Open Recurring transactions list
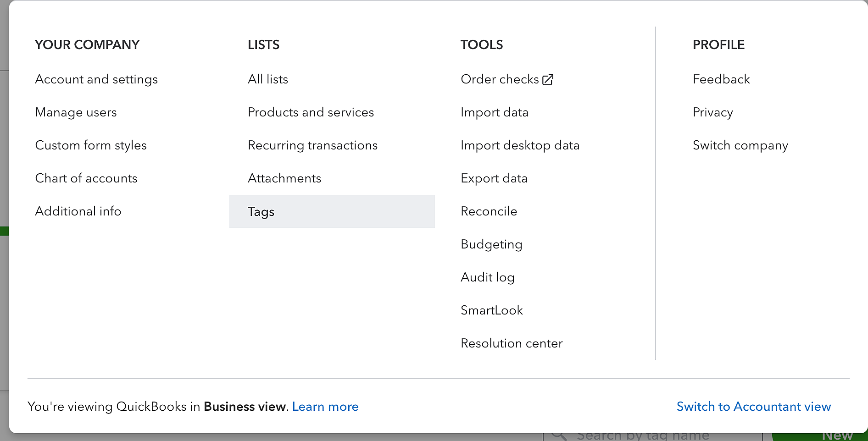 point(312,145)
